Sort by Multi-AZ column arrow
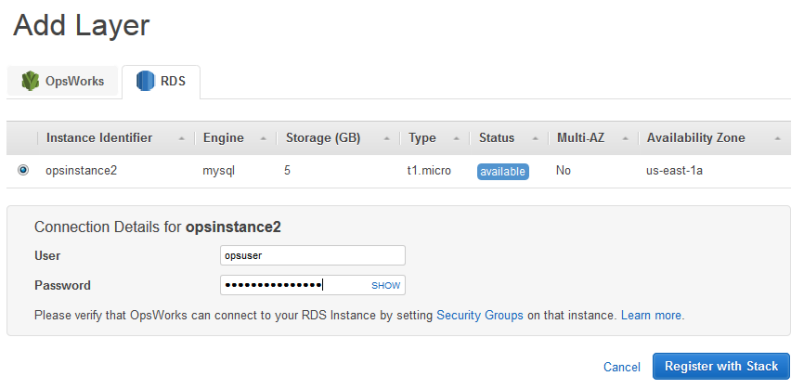800x386 pixels. [x=626, y=139]
